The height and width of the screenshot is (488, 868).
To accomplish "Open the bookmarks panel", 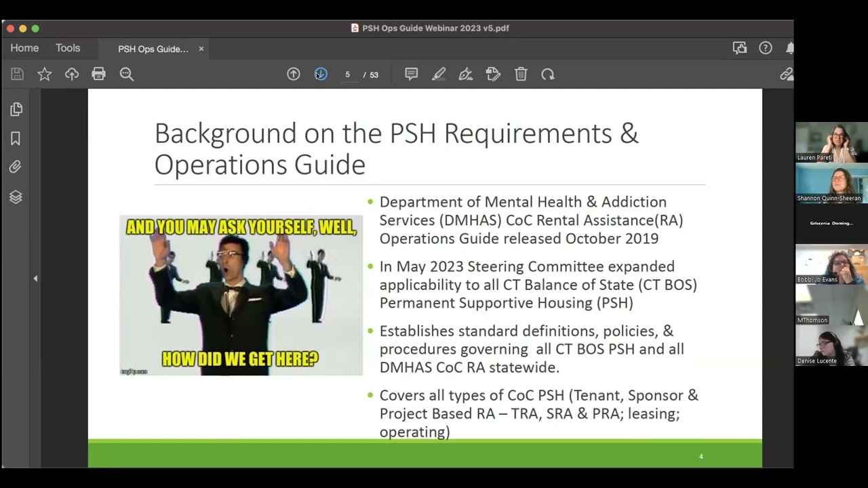I will (16, 138).
